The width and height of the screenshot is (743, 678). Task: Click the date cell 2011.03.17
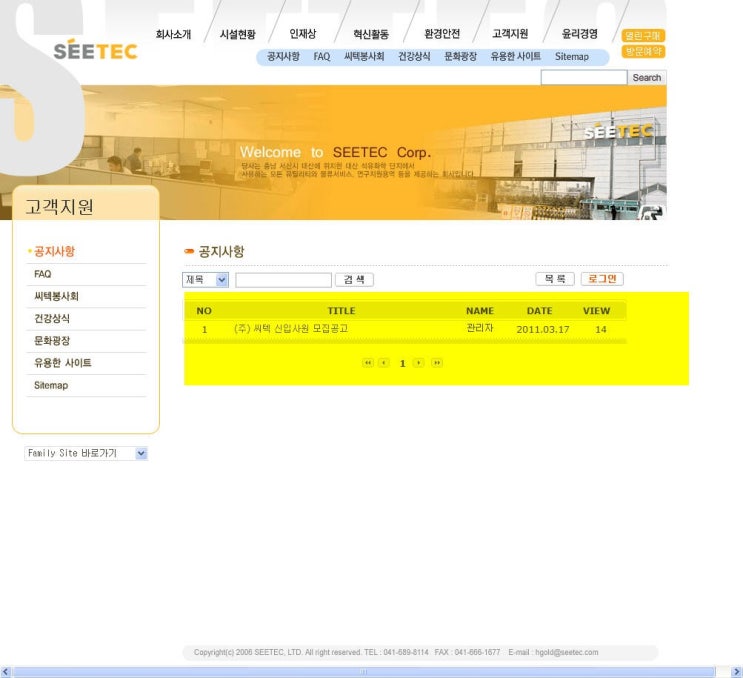543,329
